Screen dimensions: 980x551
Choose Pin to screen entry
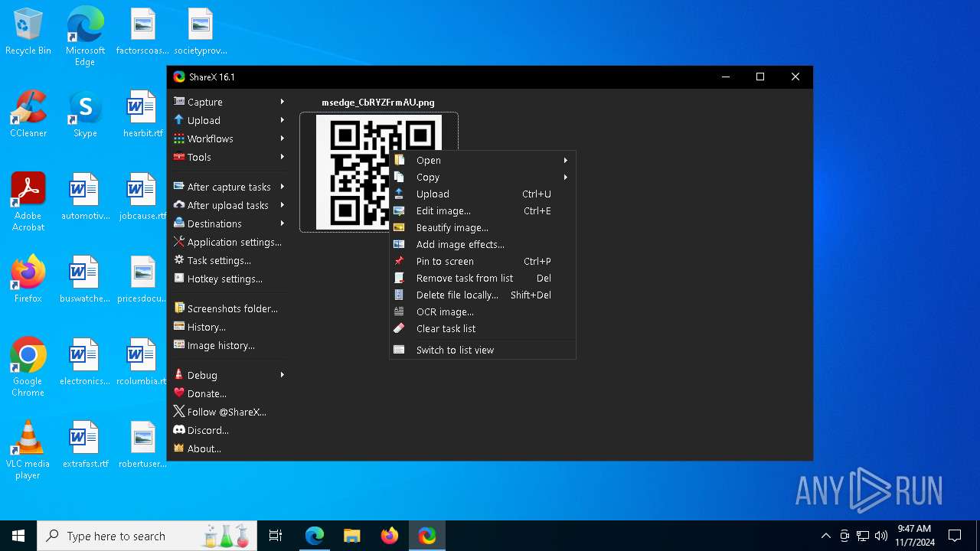coord(482,261)
